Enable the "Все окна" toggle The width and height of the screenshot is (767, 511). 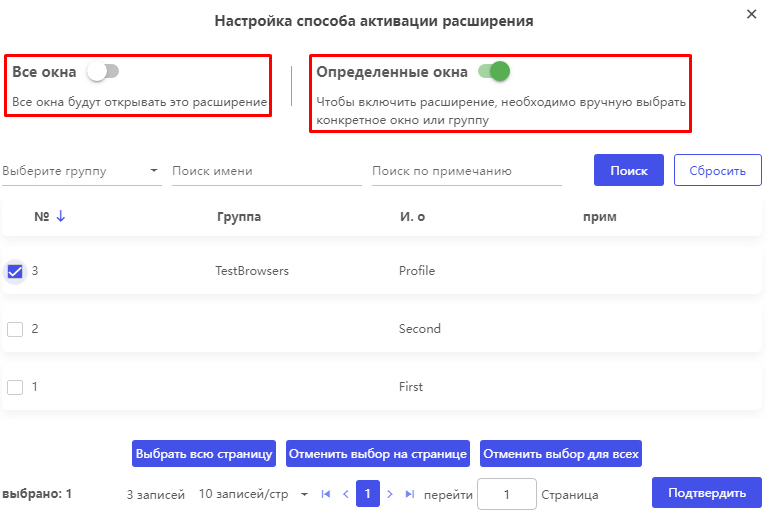pyautogui.click(x=102, y=72)
